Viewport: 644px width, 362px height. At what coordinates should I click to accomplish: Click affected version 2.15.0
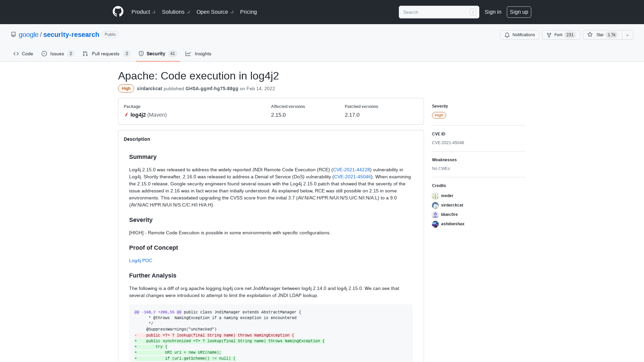278,115
